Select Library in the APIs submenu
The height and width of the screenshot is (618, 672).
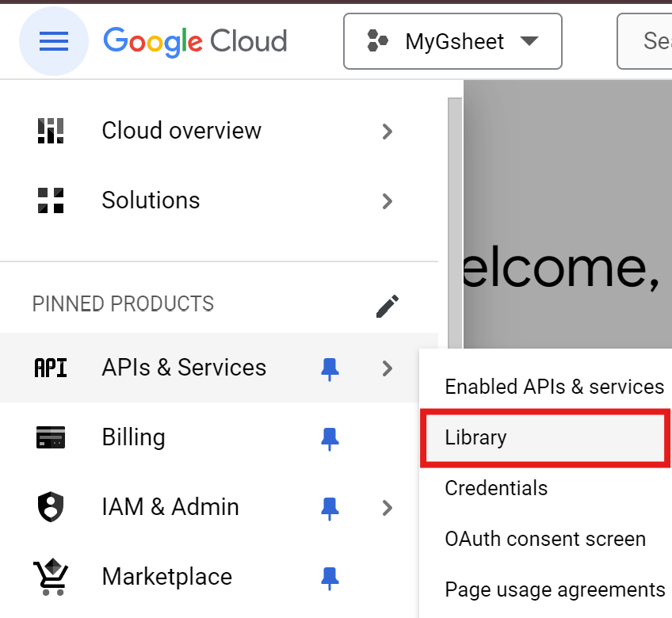coord(545,437)
